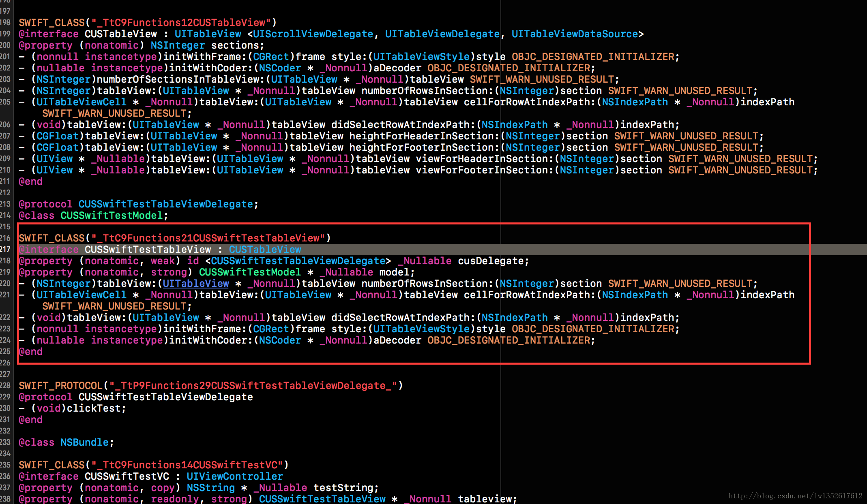Click CUSSwiftTestTableViewDelegate on line 229
867x504 pixels.
[x=166, y=397]
